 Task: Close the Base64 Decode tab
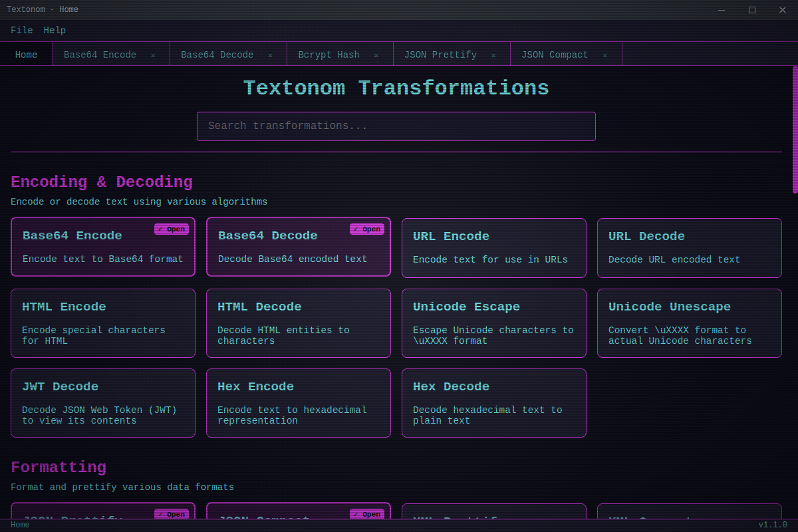pyautogui.click(x=270, y=55)
